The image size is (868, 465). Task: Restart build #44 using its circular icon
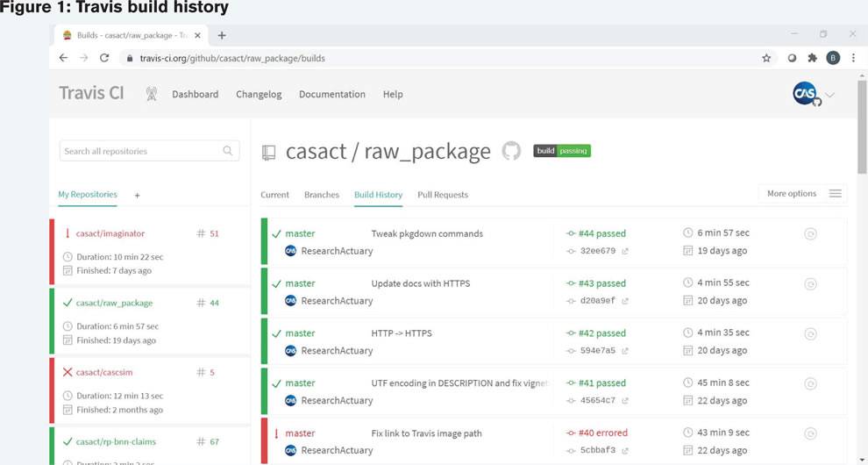tap(810, 234)
